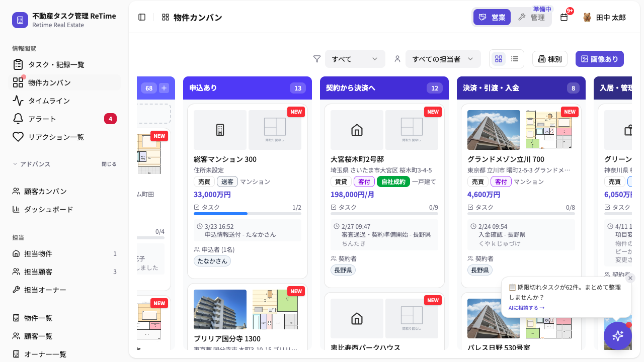
Task: Open the calendar notifications icon
Action: (x=564, y=17)
